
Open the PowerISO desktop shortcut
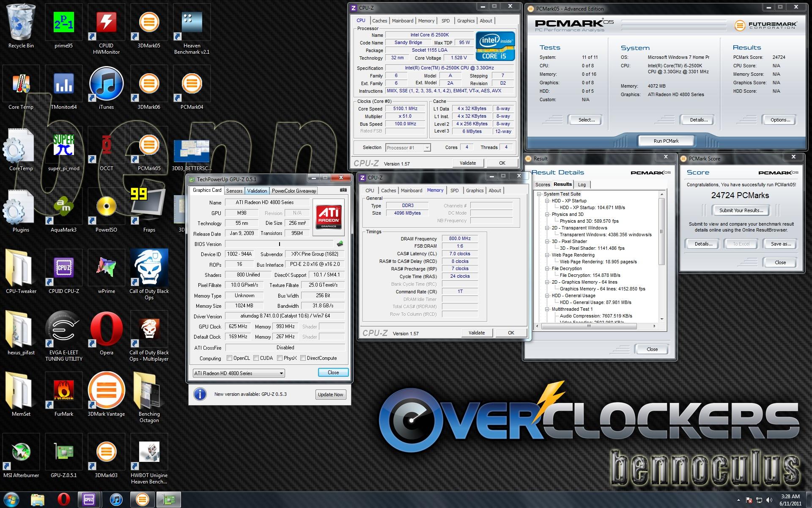pyautogui.click(x=106, y=210)
